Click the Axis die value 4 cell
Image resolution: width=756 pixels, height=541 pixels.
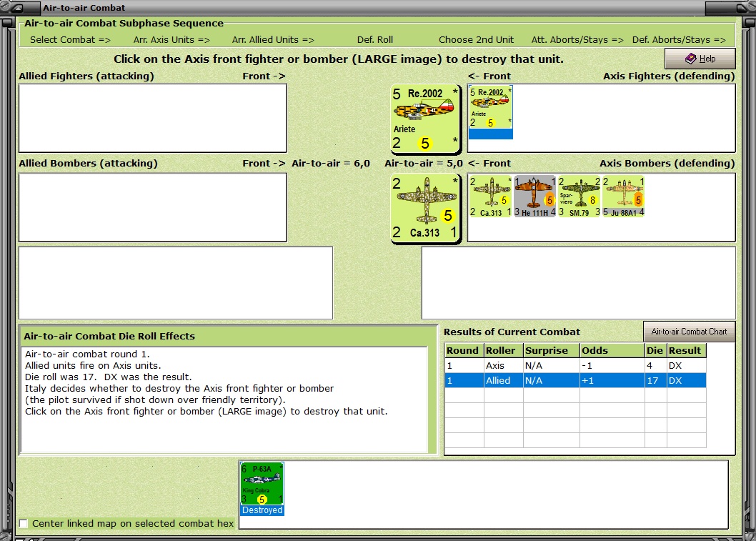tap(656, 365)
